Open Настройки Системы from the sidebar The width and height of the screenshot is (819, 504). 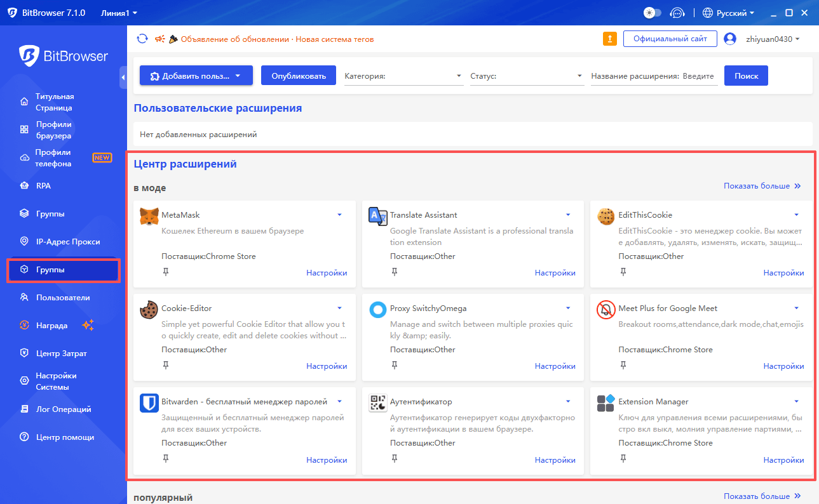click(55, 381)
